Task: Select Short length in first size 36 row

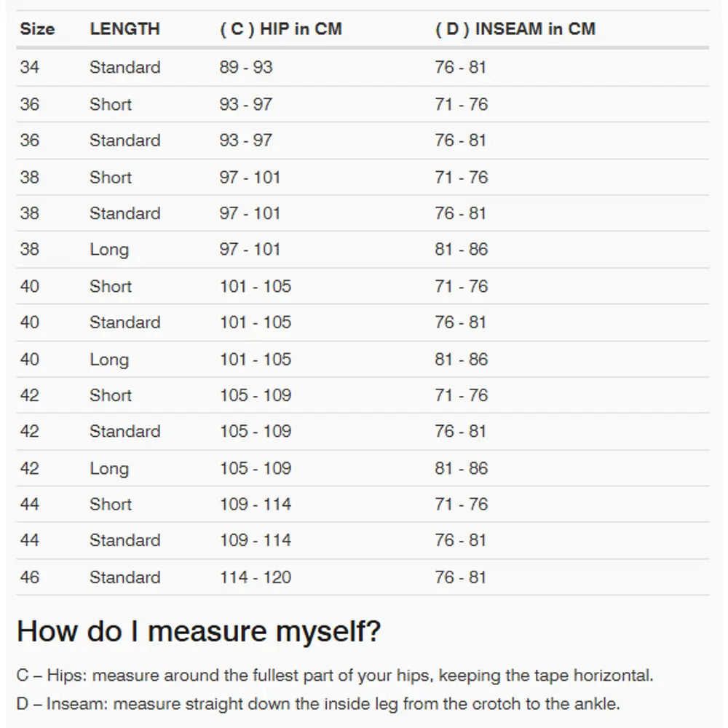Action: point(111,104)
